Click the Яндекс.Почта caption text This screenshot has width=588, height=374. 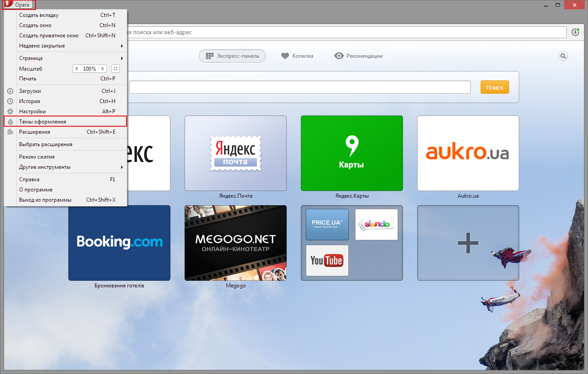[x=236, y=196]
